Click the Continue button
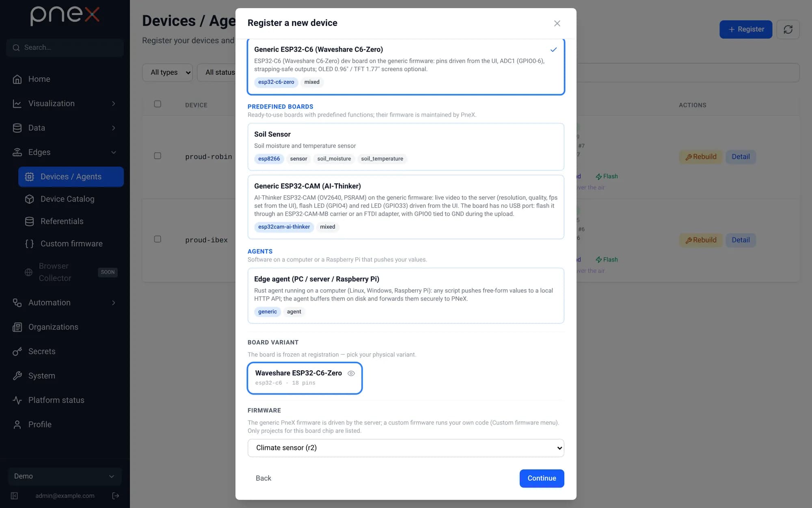This screenshot has width=812, height=508. 542,478
